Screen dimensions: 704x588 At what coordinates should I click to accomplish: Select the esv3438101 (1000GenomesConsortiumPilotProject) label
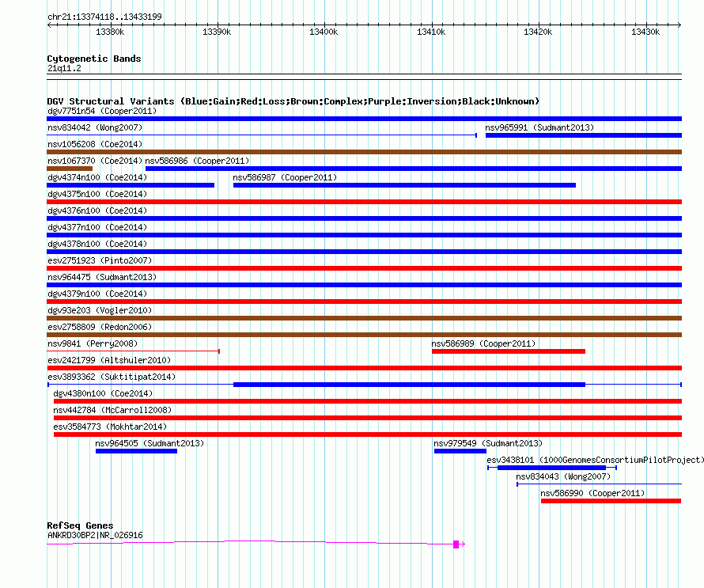(596, 460)
